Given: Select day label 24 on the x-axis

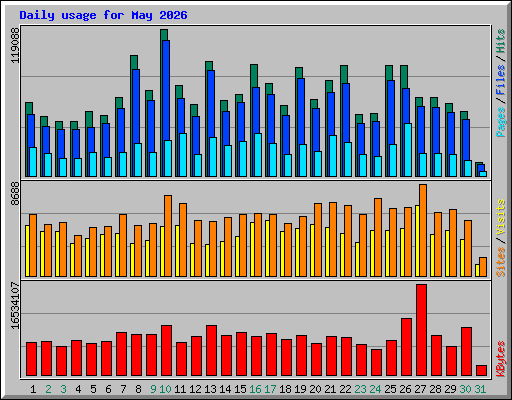Looking at the screenshot, I should click(x=375, y=389).
